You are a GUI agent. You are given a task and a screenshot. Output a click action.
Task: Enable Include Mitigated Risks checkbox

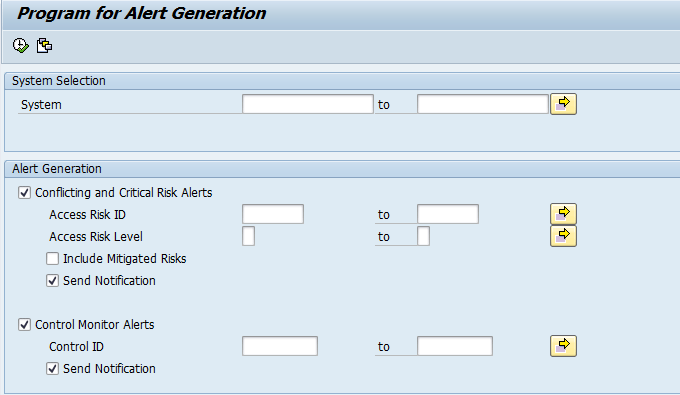point(52,258)
